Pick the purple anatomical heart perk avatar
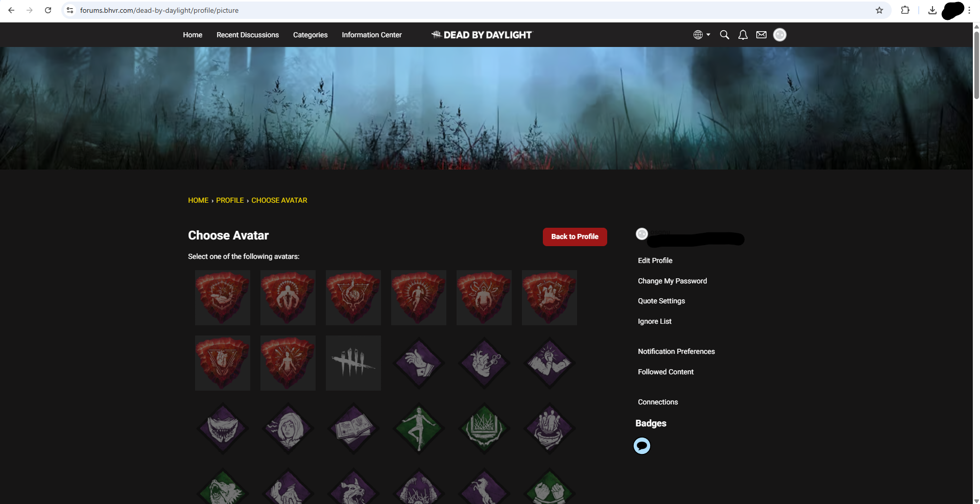Viewport: 980px width, 504px height. [484, 363]
